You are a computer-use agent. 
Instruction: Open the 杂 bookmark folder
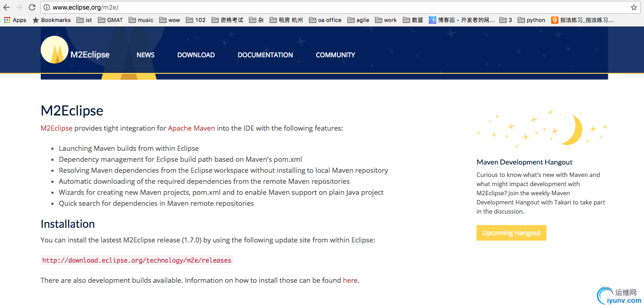tap(256, 20)
